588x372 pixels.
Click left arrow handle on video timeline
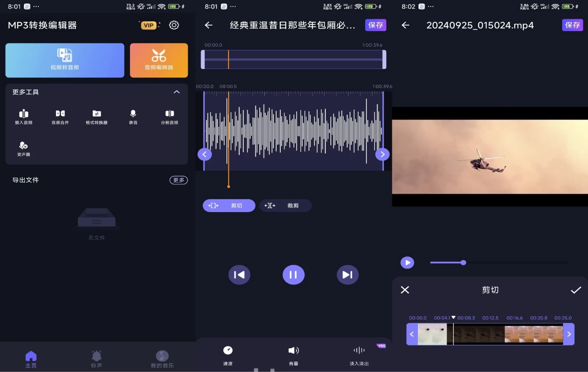(x=412, y=334)
